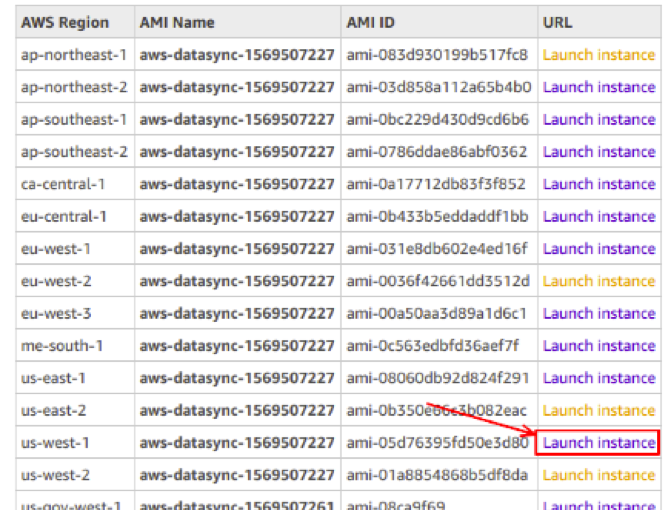Open Launch instance link for ap-northeast-1
This screenshot has height=510, width=666.
(x=599, y=55)
